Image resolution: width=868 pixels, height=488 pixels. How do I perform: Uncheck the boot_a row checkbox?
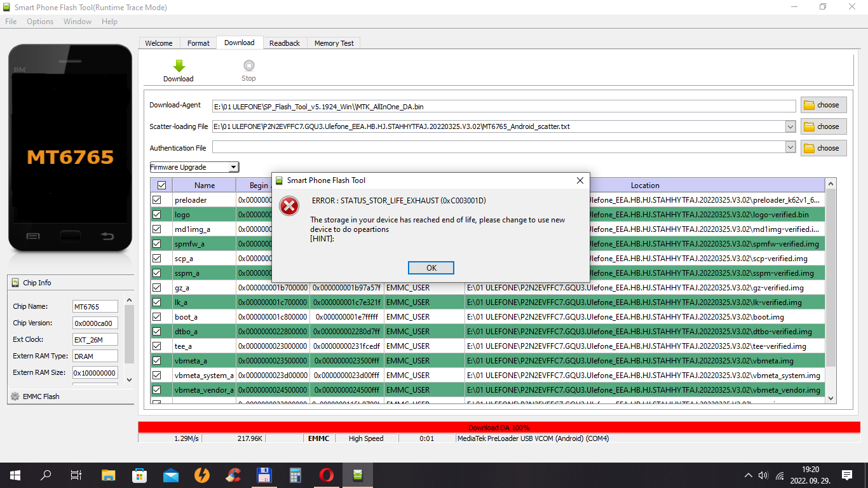pos(156,316)
